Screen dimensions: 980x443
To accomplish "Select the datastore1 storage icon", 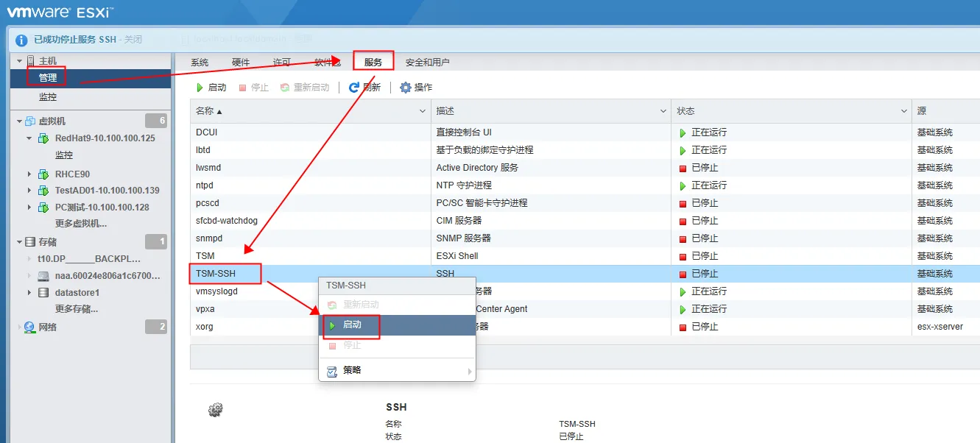I will point(43,293).
